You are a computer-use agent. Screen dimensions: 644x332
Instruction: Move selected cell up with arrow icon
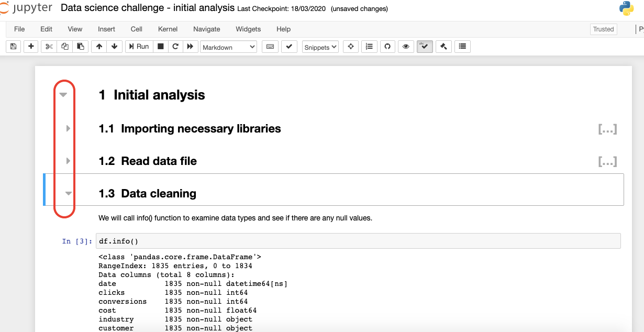(99, 47)
